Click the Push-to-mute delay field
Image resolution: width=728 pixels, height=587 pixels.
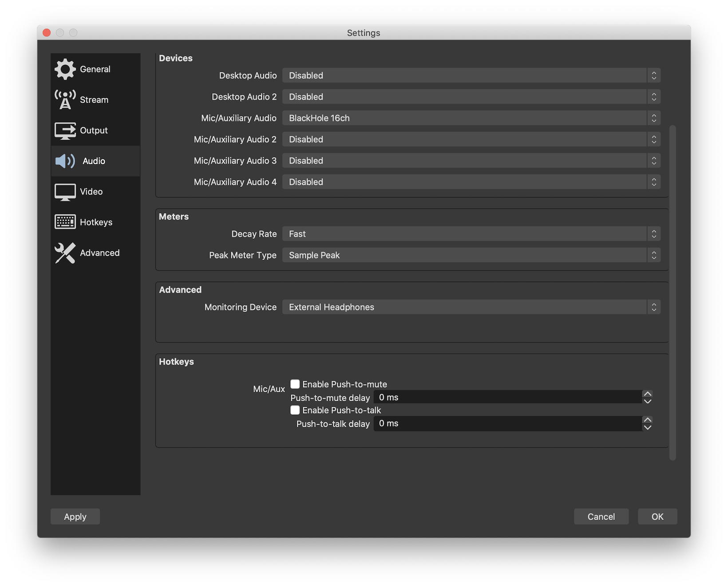508,397
